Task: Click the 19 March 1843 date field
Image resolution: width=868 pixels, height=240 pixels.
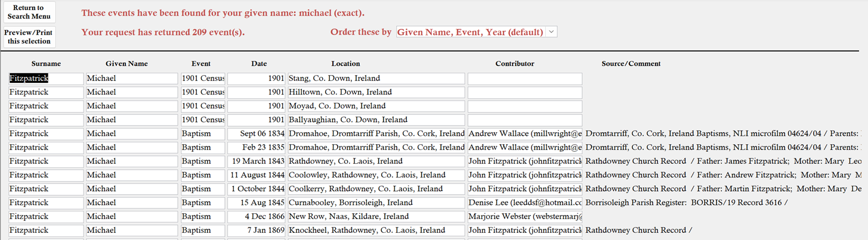Action: [256, 161]
